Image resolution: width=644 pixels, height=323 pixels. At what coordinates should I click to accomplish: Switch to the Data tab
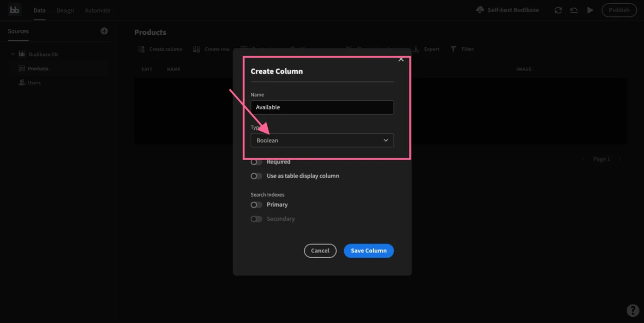tap(40, 10)
